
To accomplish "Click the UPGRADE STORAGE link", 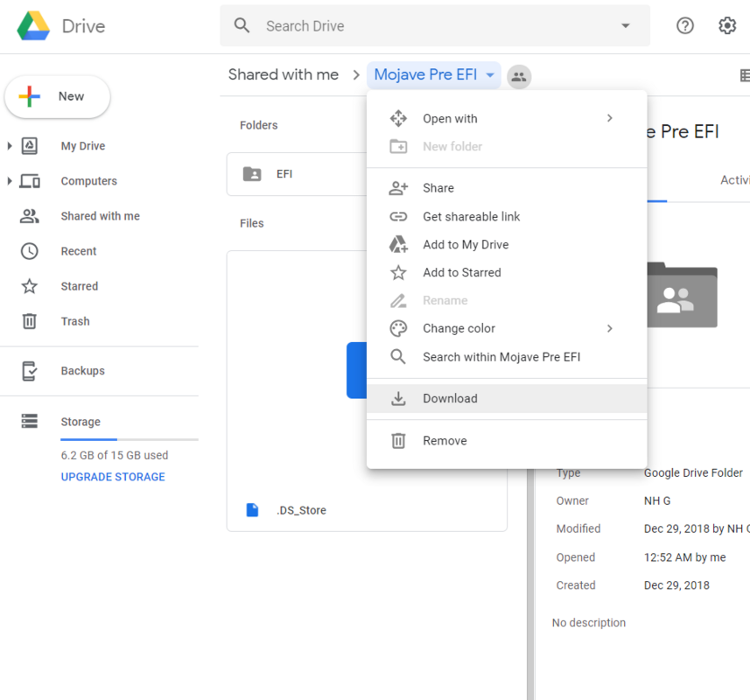I will click(113, 477).
